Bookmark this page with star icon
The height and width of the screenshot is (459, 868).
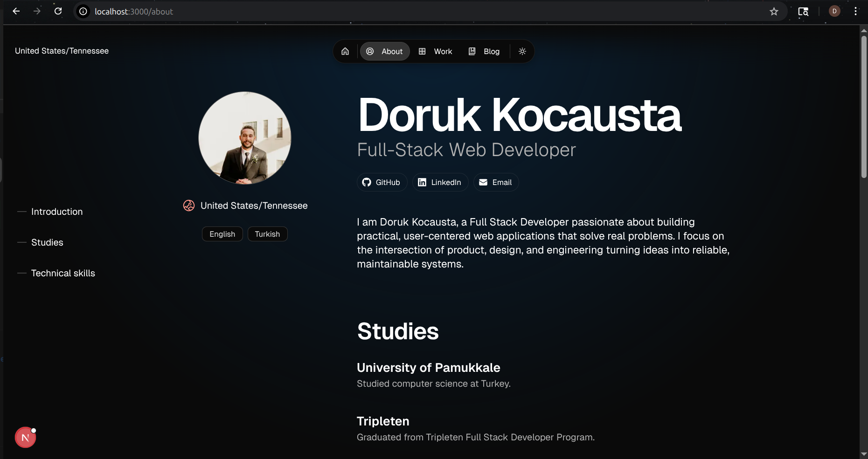774,12
